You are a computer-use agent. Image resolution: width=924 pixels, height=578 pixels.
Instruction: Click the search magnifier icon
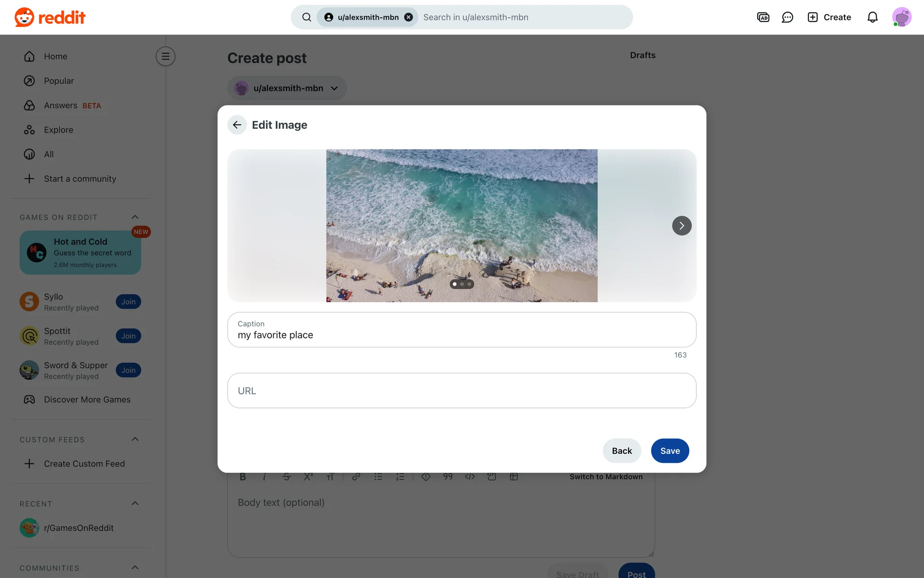point(307,17)
